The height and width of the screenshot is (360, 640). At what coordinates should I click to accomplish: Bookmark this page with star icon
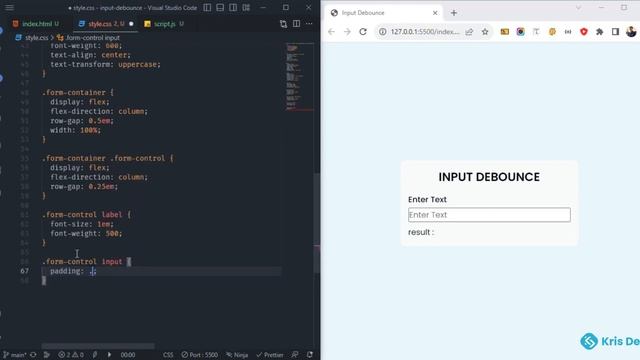485,31
